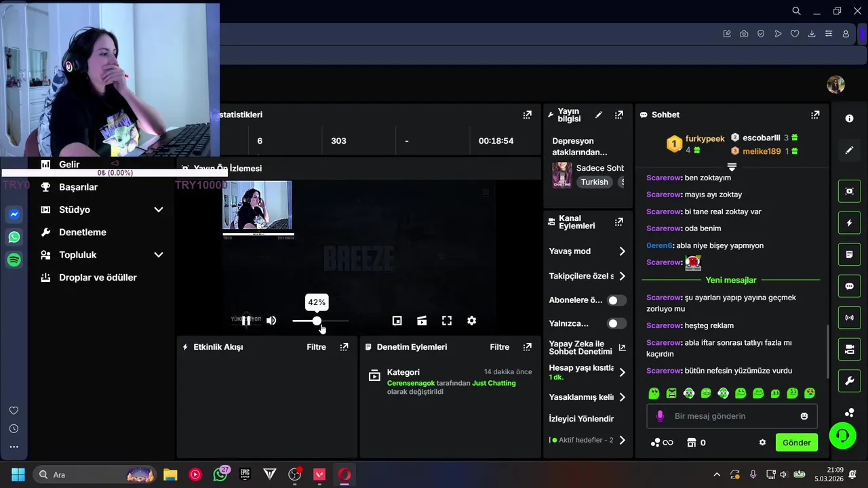Enter fullscreen on the stream preview
Image resolution: width=868 pixels, height=488 pixels.
[447, 321]
